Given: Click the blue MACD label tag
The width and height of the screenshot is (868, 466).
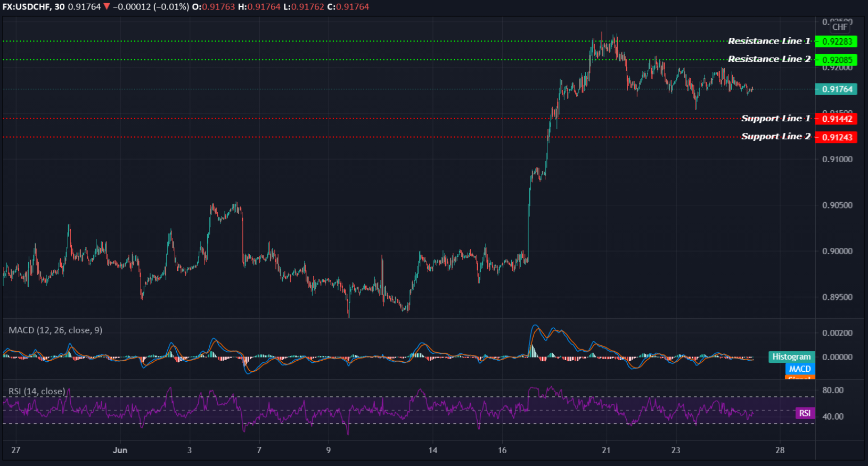Looking at the screenshot, I should [x=800, y=369].
